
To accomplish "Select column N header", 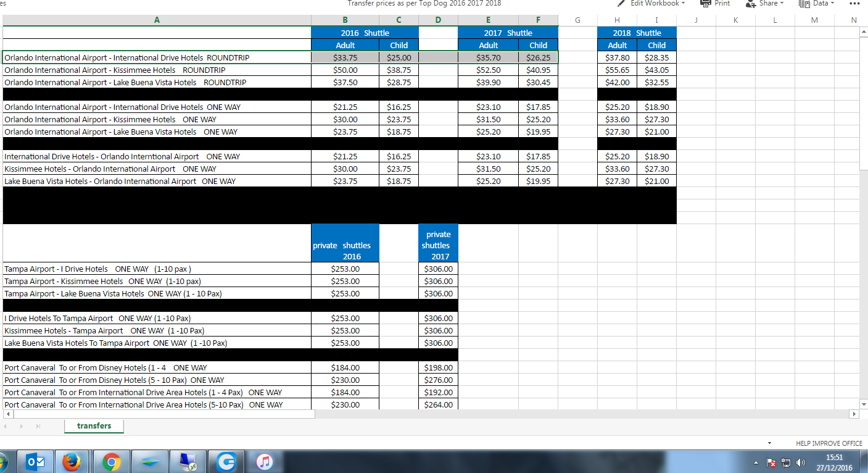I will pyautogui.click(x=854, y=20).
